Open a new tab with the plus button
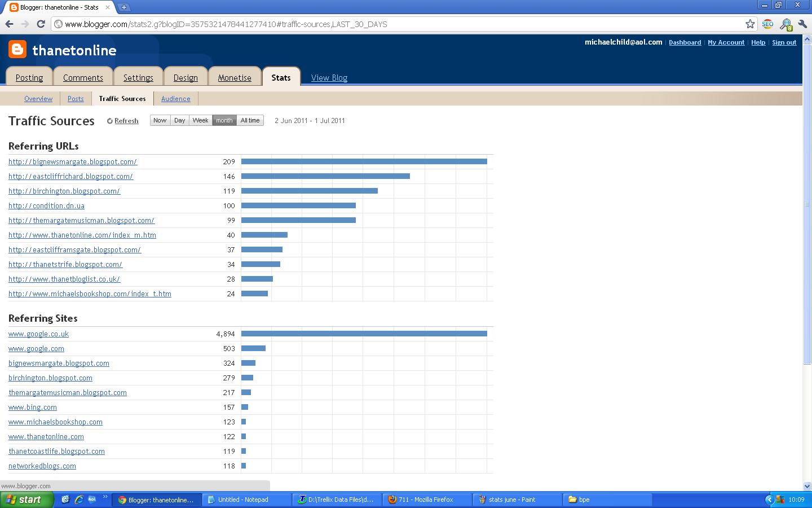 click(x=124, y=7)
